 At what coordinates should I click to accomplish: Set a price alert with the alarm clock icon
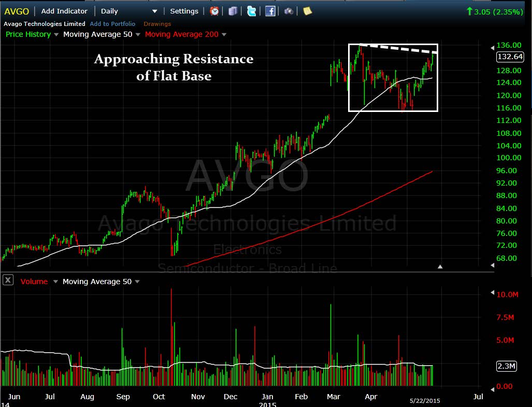coord(214,11)
